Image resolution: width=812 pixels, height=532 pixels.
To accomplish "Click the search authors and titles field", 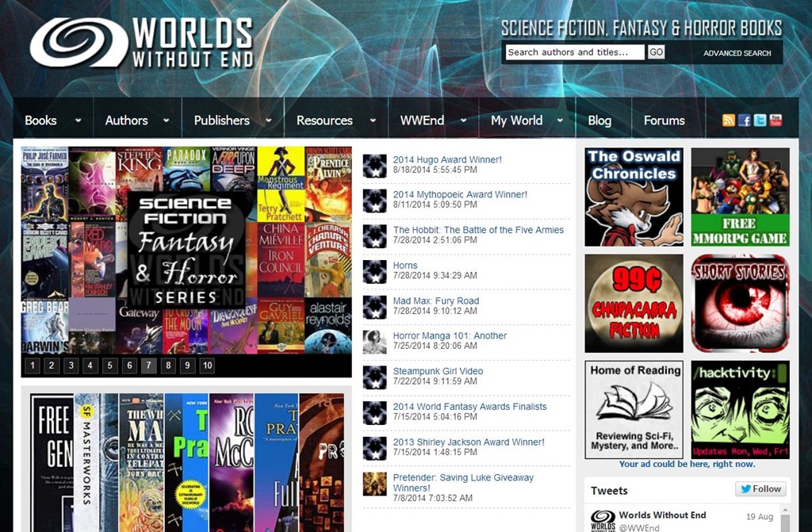I will (575, 52).
